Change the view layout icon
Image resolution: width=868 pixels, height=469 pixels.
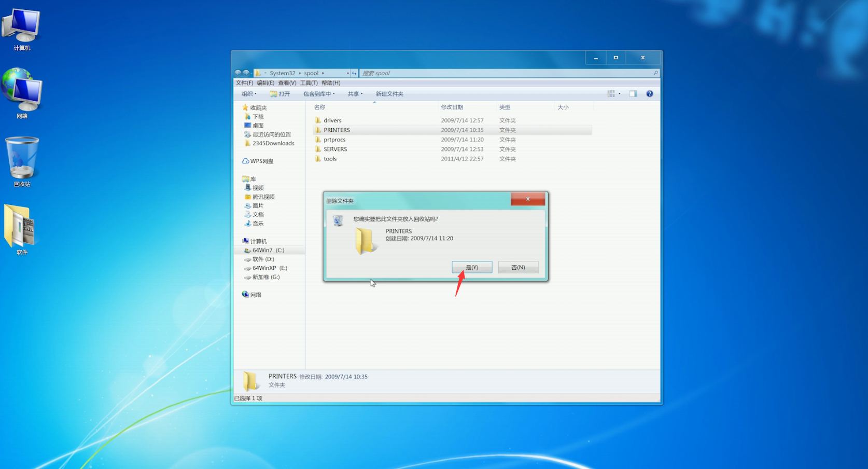pos(611,94)
